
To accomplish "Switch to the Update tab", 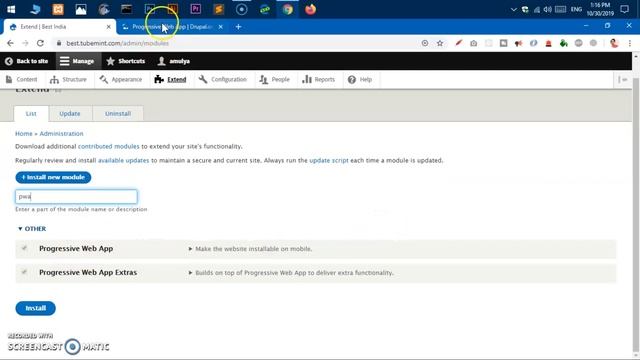I will click(70, 113).
